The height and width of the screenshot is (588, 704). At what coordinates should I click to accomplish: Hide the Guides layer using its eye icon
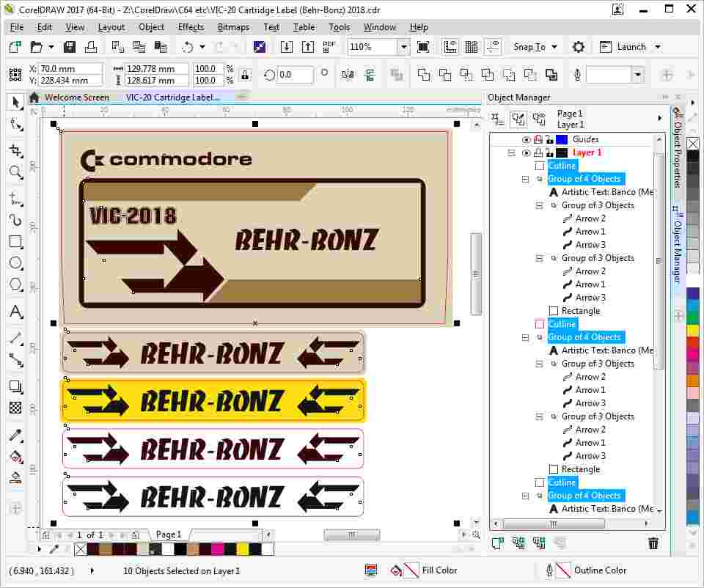pos(527,139)
